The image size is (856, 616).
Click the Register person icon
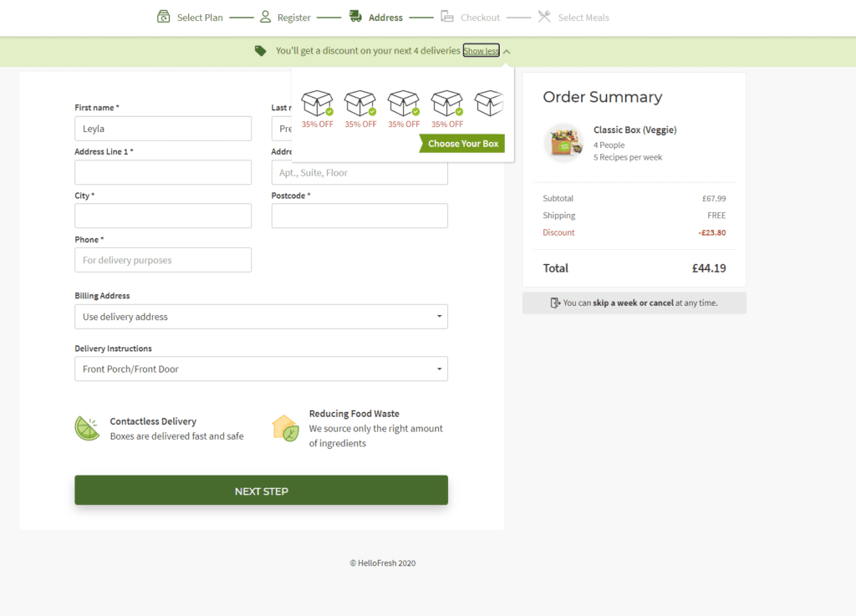coord(264,16)
